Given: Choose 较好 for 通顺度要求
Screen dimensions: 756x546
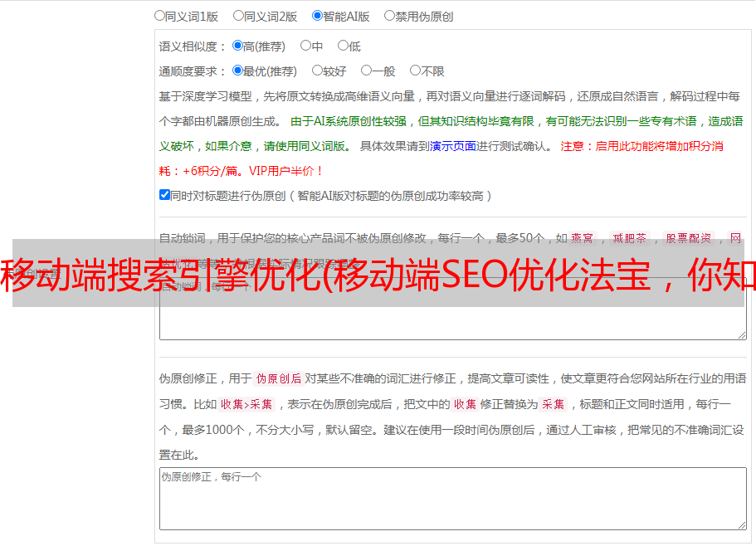Looking at the screenshot, I should click(317, 71).
